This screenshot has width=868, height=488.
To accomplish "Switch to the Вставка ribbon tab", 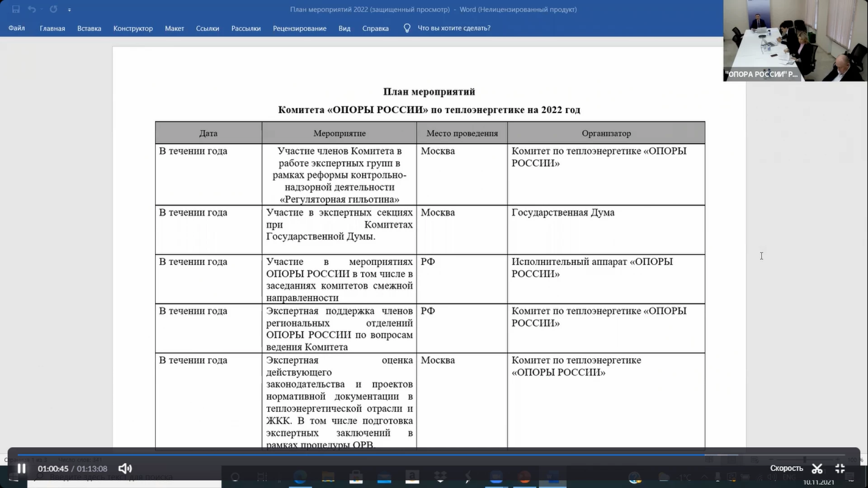I will (x=89, y=28).
